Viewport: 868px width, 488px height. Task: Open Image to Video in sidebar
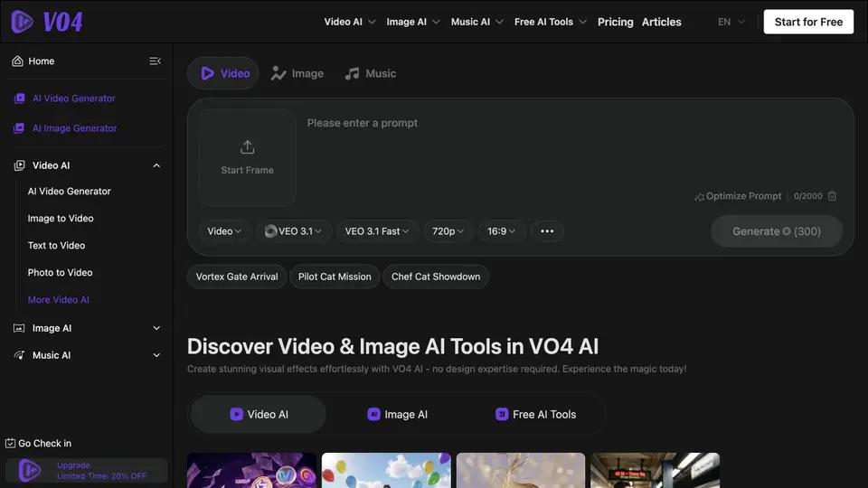[61, 218]
